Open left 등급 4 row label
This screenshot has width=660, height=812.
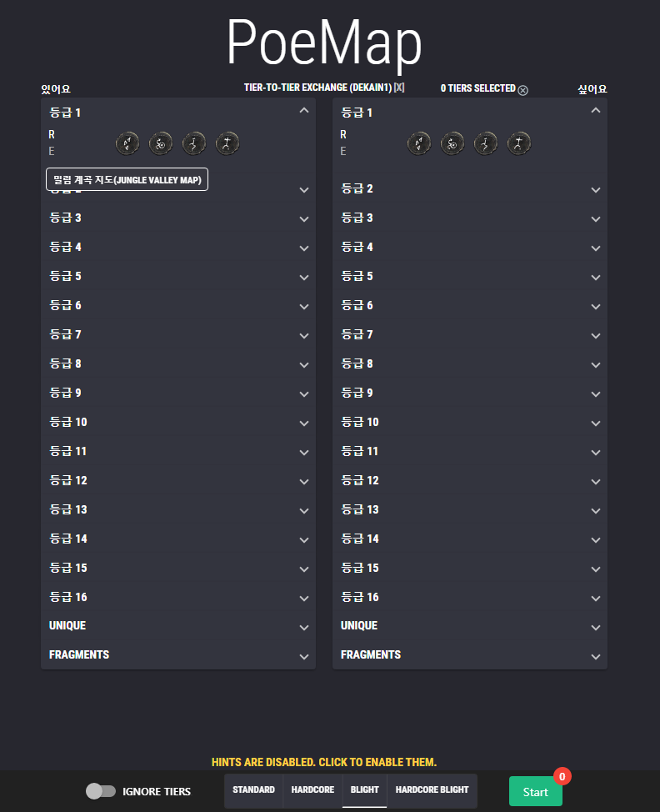(65, 247)
